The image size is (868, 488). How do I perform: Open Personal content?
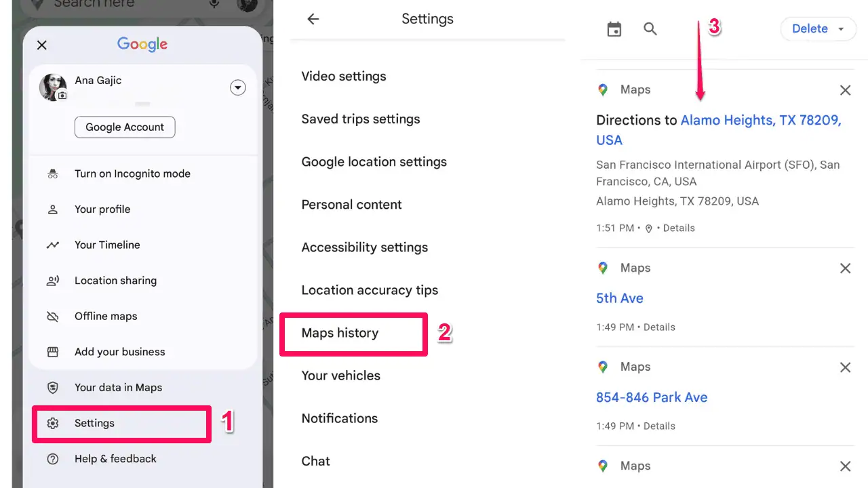pos(351,205)
